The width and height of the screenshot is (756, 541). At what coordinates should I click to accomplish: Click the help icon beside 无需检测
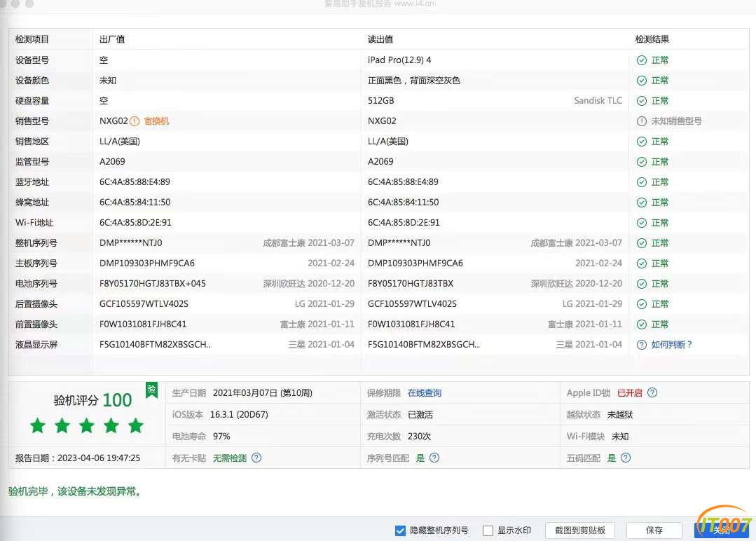256,458
